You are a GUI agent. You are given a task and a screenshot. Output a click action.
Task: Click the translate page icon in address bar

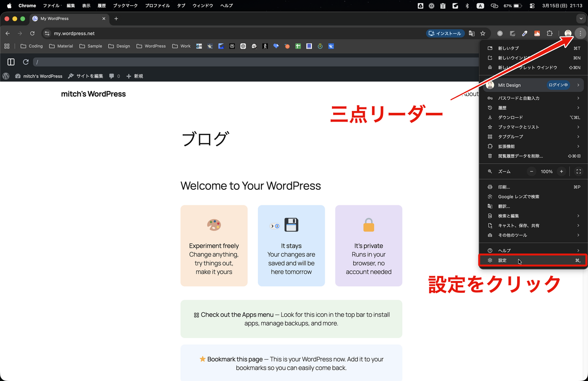point(472,33)
